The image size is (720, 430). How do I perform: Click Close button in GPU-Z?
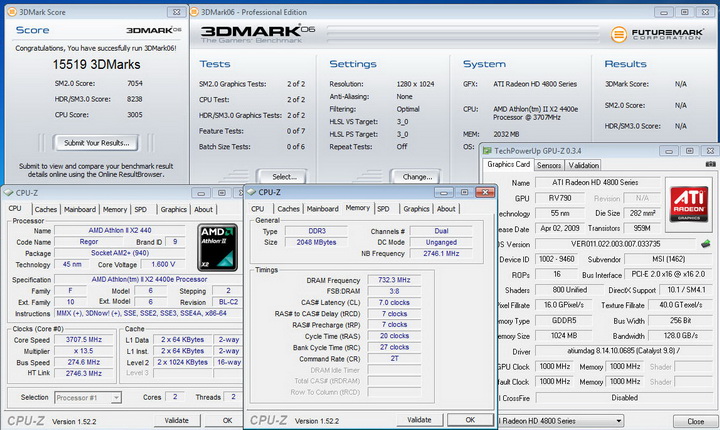(695, 421)
